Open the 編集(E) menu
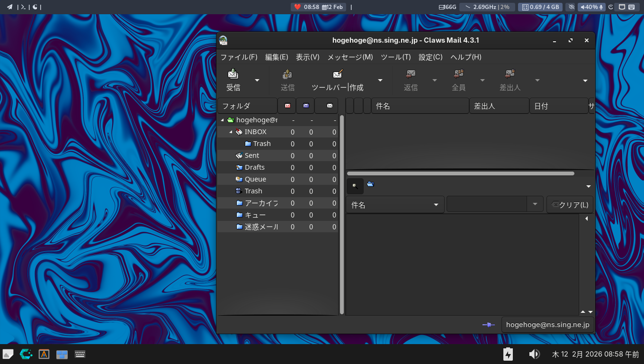 point(277,57)
